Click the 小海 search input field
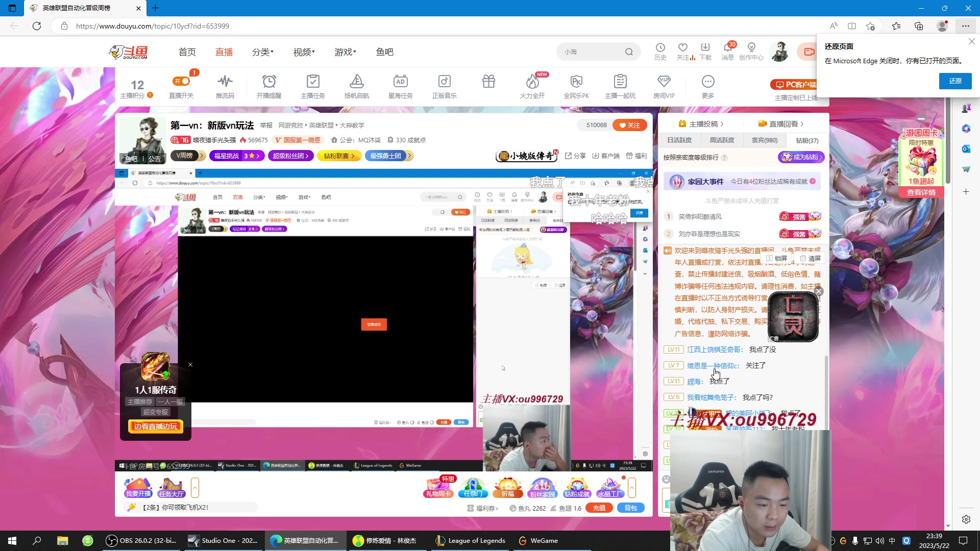The height and width of the screenshot is (551, 980). coord(592,52)
